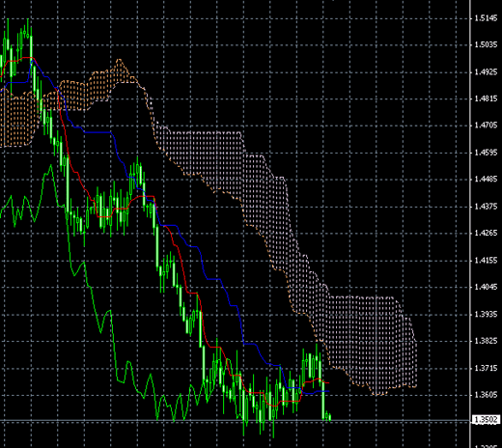This screenshot has height=448, width=502.
Task: Click the 1.4595 price scale value
Action: [487, 152]
